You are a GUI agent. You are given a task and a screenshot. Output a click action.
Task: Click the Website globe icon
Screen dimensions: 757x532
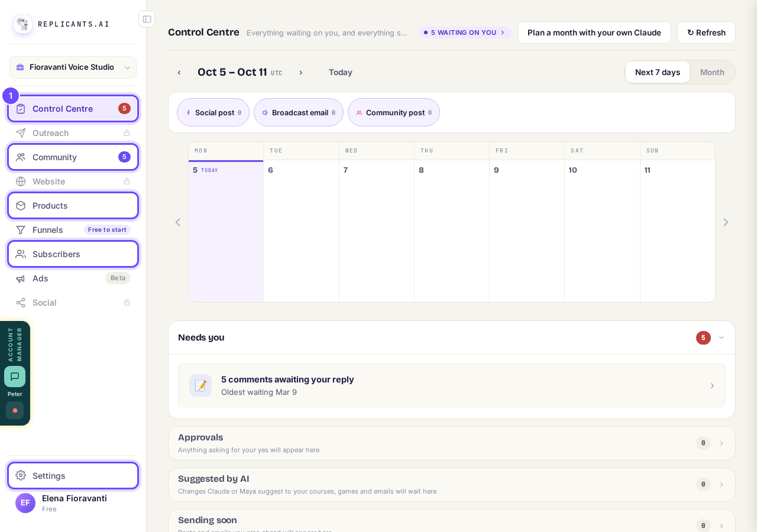[21, 181]
